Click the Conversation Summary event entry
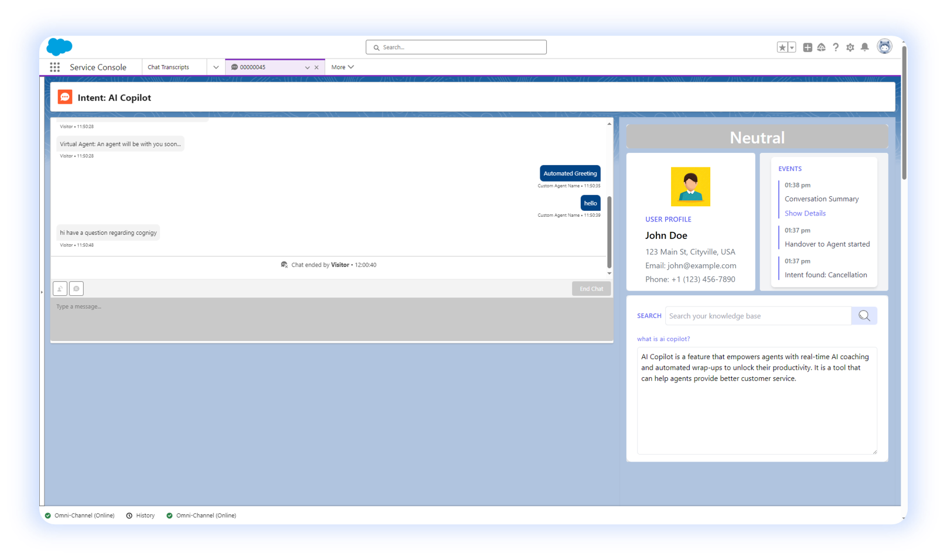The image size is (947, 560). (822, 199)
